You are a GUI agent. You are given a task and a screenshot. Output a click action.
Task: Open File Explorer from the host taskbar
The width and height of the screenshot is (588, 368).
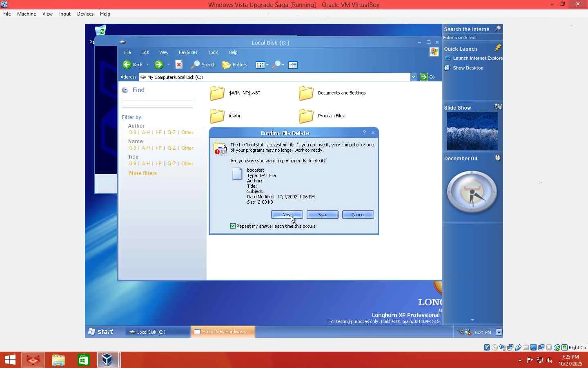(58, 360)
